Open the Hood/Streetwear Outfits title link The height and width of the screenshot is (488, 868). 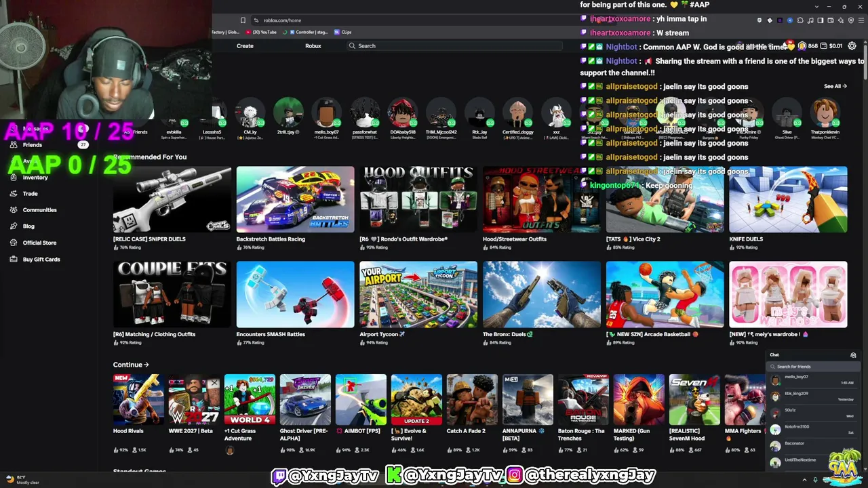(x=515, y=239)
